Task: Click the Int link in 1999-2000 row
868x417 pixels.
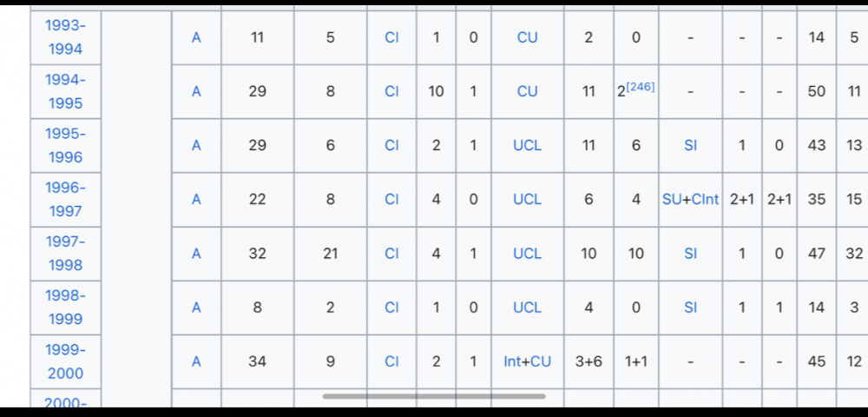Action: 512,361
